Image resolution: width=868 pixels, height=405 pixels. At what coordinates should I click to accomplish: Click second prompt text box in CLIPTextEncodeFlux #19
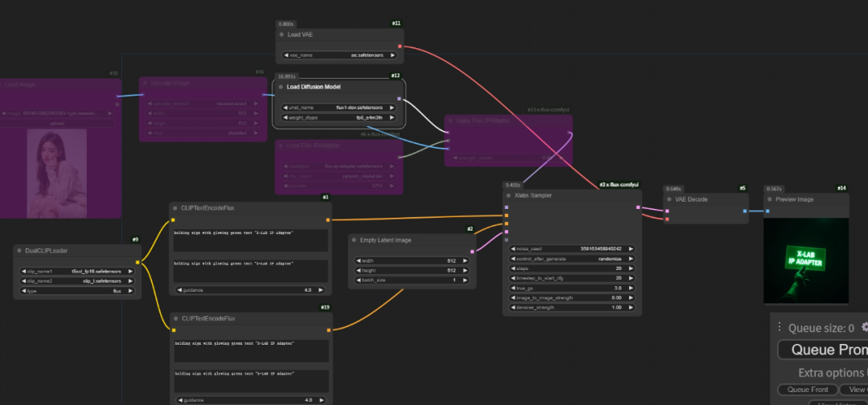pos(252,381)
